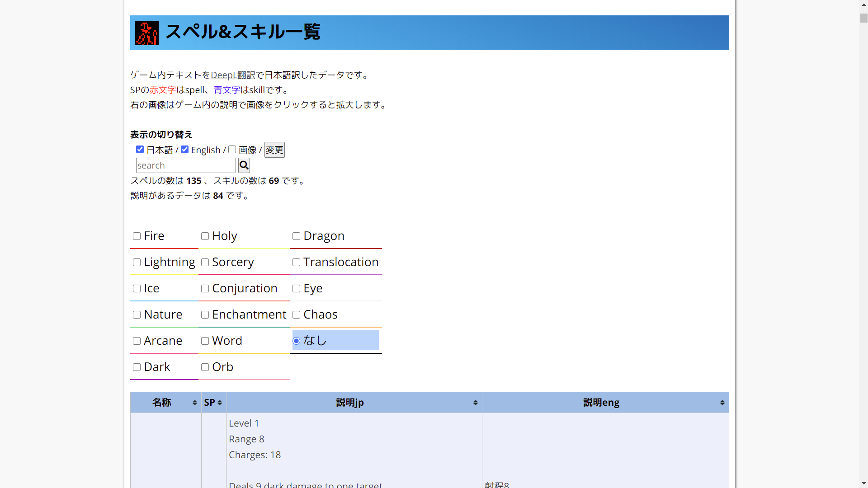Click the magnifying glass search icon
The height and width of the screenshot is (488, 868).
tap(244, 165)
